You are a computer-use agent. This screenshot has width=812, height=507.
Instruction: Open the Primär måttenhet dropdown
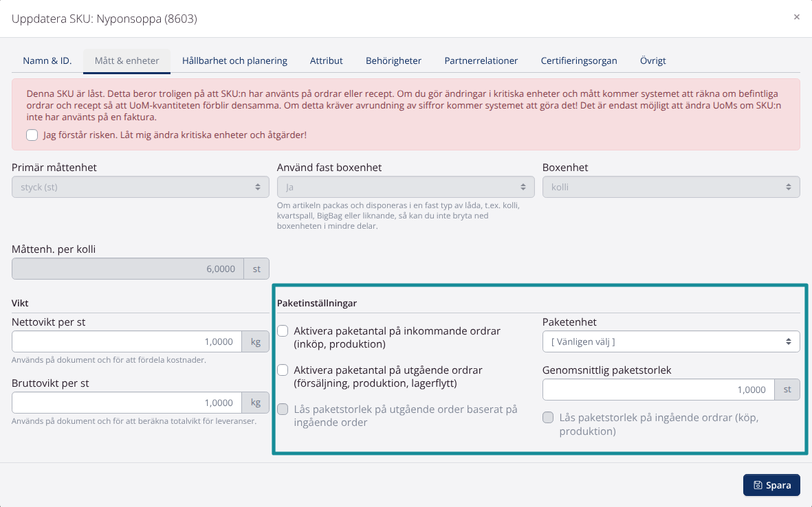(140, 188)
